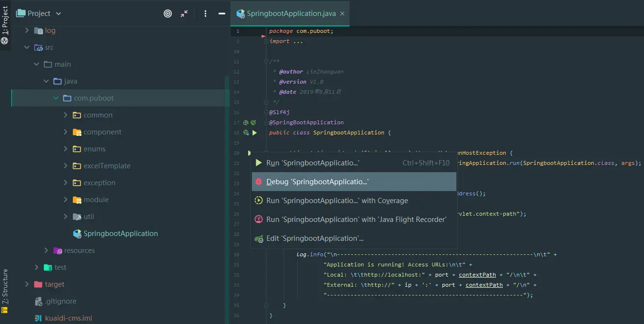The height and width of the screenshot is (324, 644).
Task: Click the green run gutter icon at line 18
Action: [255, 133]
